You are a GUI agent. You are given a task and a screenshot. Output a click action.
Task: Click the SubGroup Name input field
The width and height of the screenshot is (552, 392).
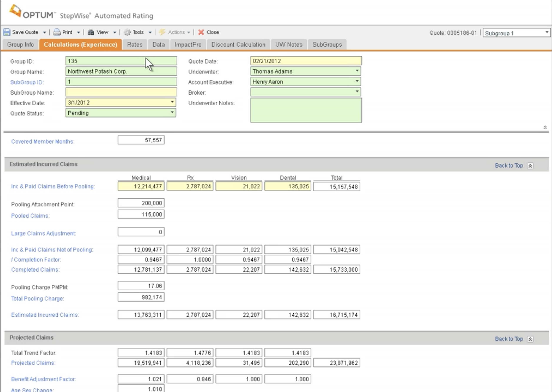click(x=121, y=92)
